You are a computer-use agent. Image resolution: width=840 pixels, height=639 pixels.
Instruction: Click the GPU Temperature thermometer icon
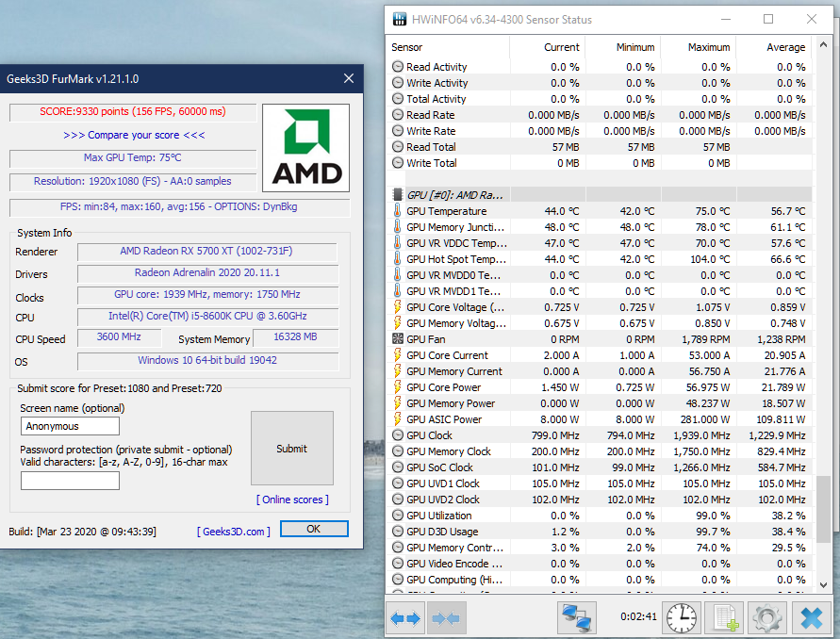point(398,210)
